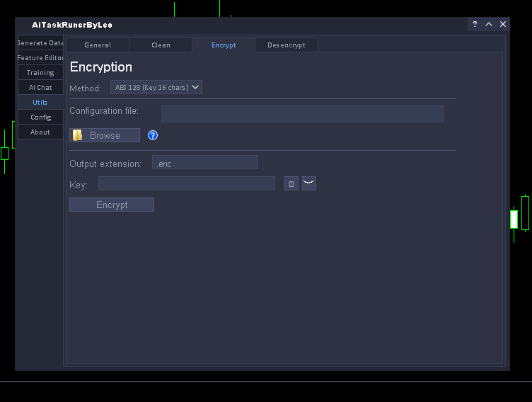Switch to the Clean tab
The height and width of the screenshot is (402, 532).
[x=161, y=45]
